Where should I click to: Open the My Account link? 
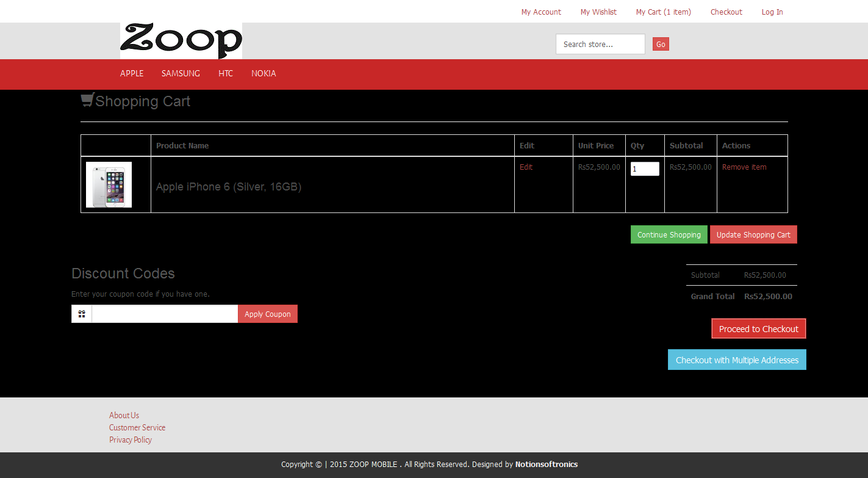(541, 12)
